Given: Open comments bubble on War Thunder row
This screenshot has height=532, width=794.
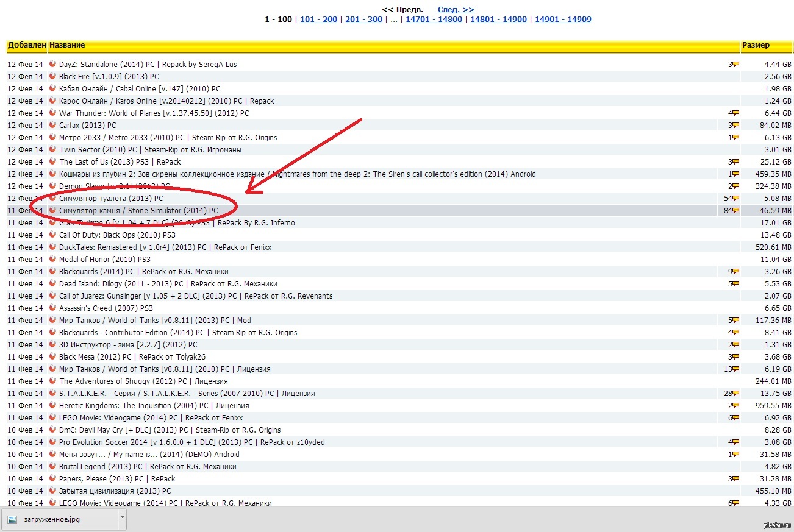Looking at the screenshot, I should (x=735, y=113).
